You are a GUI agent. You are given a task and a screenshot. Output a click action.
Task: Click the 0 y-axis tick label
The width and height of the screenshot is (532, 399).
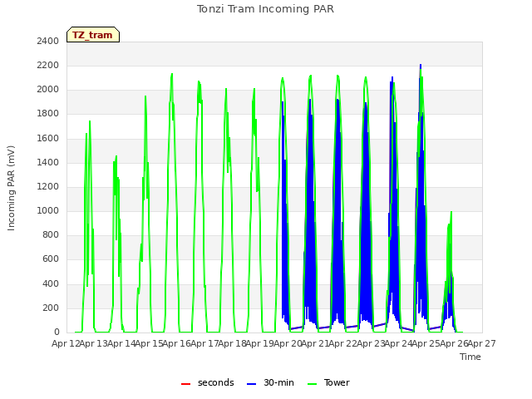pyautogui.click(x=57, y=332)
